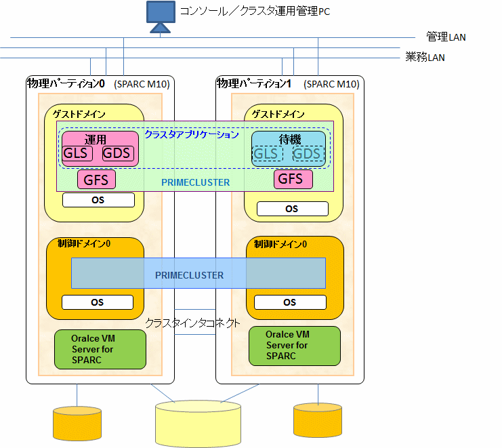Click the left 制御ドメイン0 label
This screenshot has width=502, height=448.
tap(84, 244)
